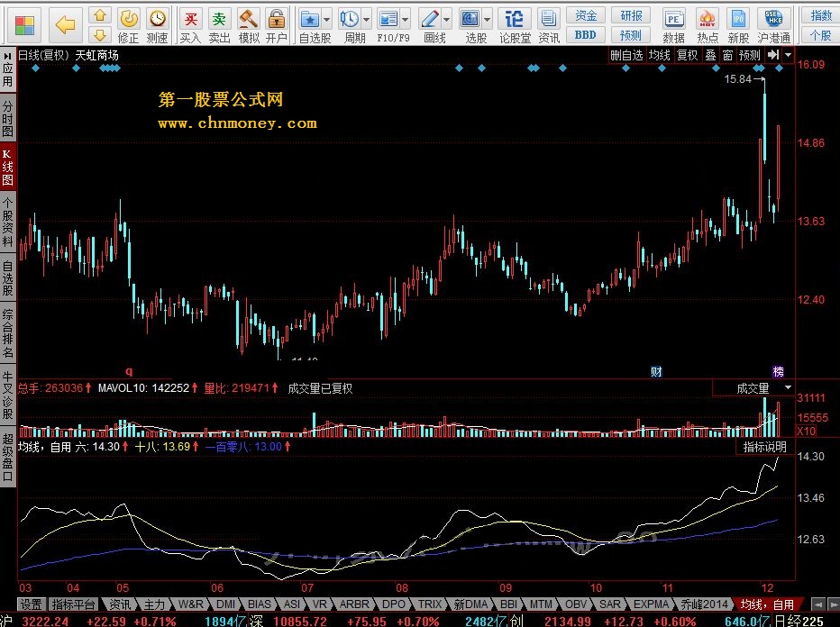Image resolution: width=840 pixels, height=627 pixels.
Task: Click the 沪 index value 3222.24
Action: click(45, 621)
